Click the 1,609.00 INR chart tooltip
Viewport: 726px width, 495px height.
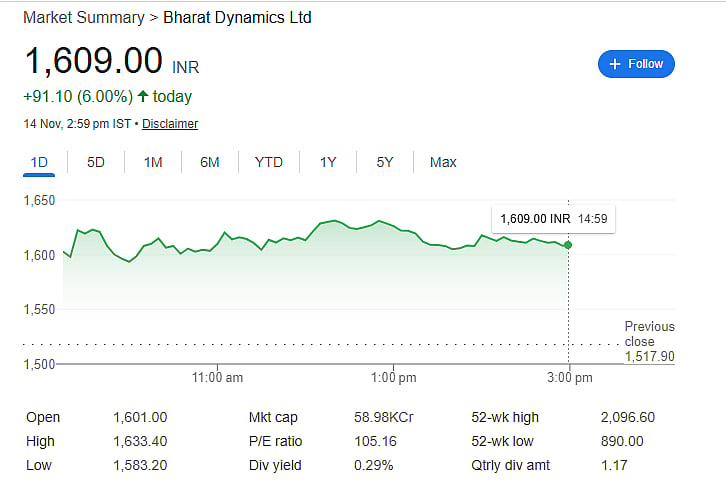[x=552, y=218]
